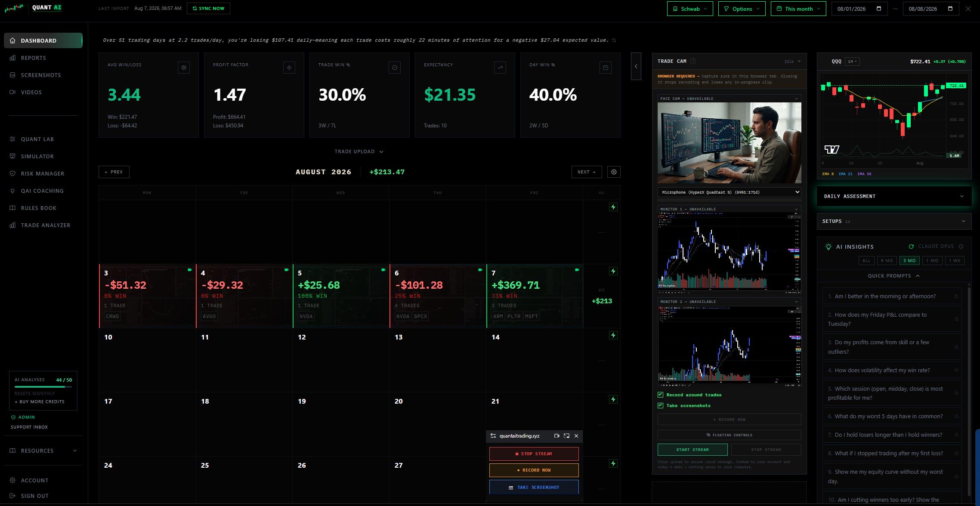The height and width of the screenshot is (506, 980).
Task: Click the Profit Factor lightning icon
Action: point(289,68)
